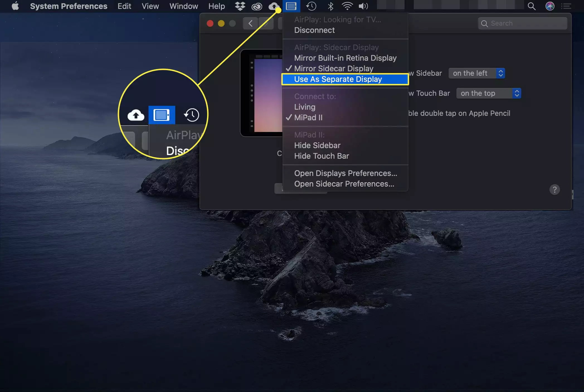
Task: Open the Touch Bar position dropdown
Action: pyautogui.click(x=488, y=93)
